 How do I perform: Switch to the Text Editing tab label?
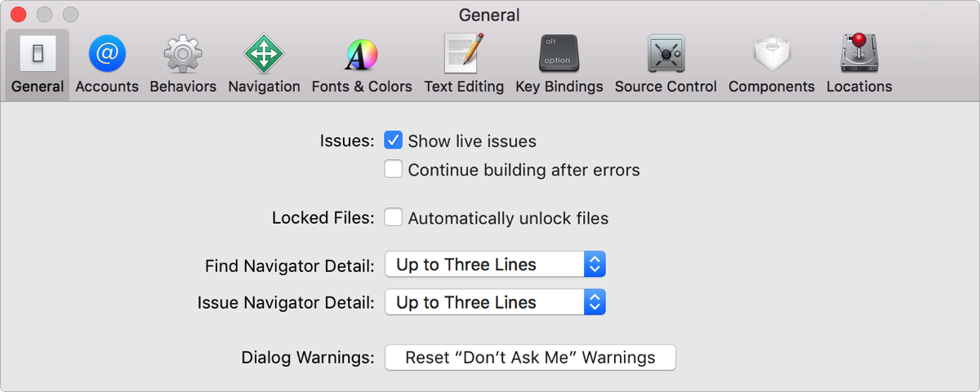pyautogui.click(x=464, y=87)
